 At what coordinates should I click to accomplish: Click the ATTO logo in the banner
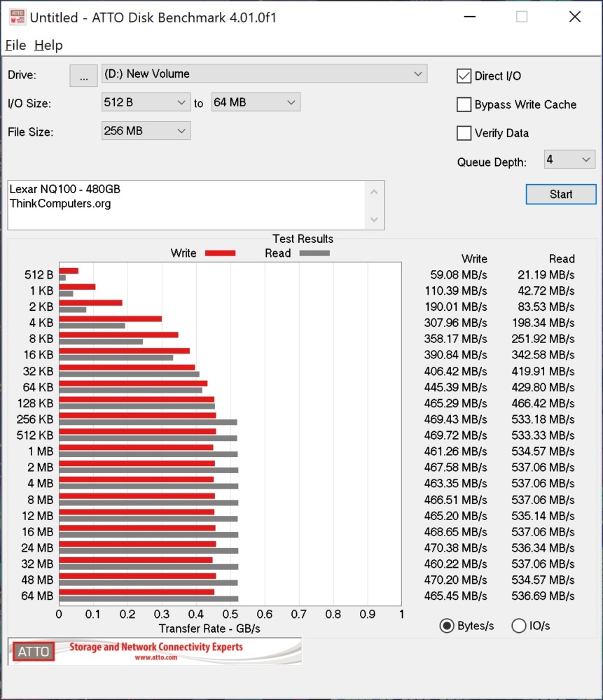[x=33, y=651]
